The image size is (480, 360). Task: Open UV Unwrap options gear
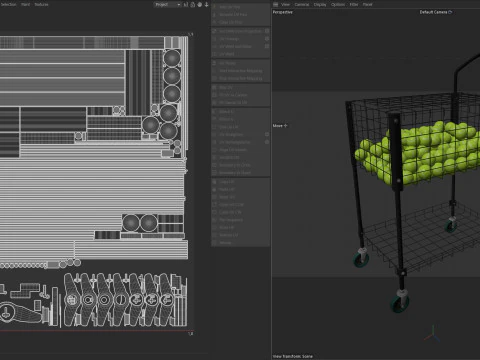point(267,38)
